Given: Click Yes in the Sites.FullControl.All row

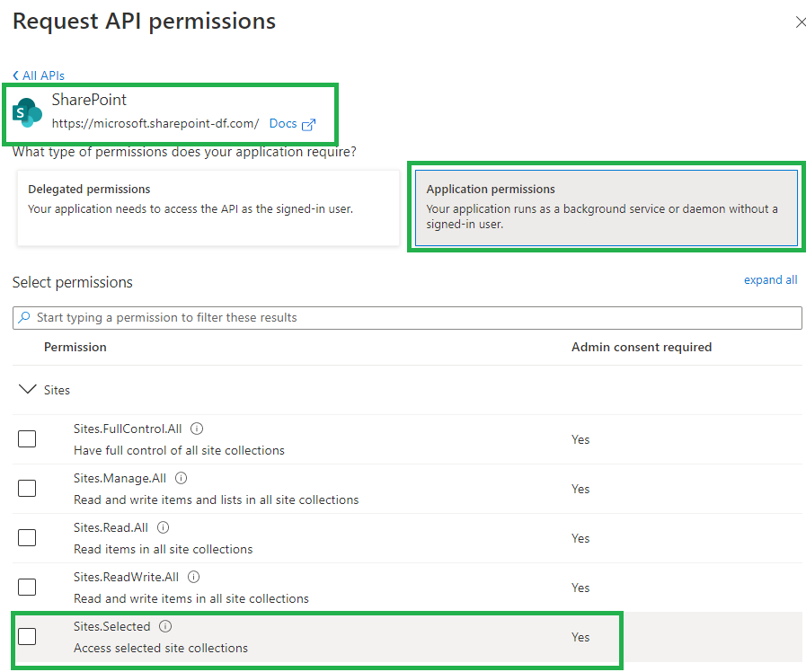Looking at the screenshot, I should pyautogui.click(x=580, y=439).
